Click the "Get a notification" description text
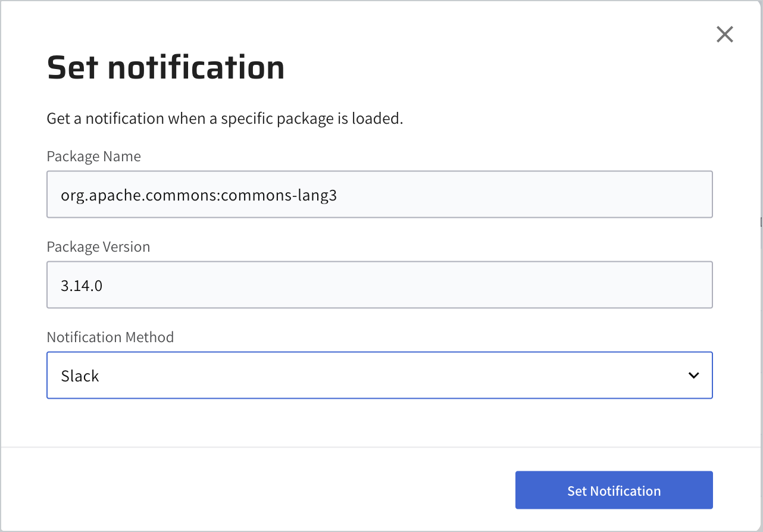The height and width of the screenshot is (532, 763). pos(224,118)
